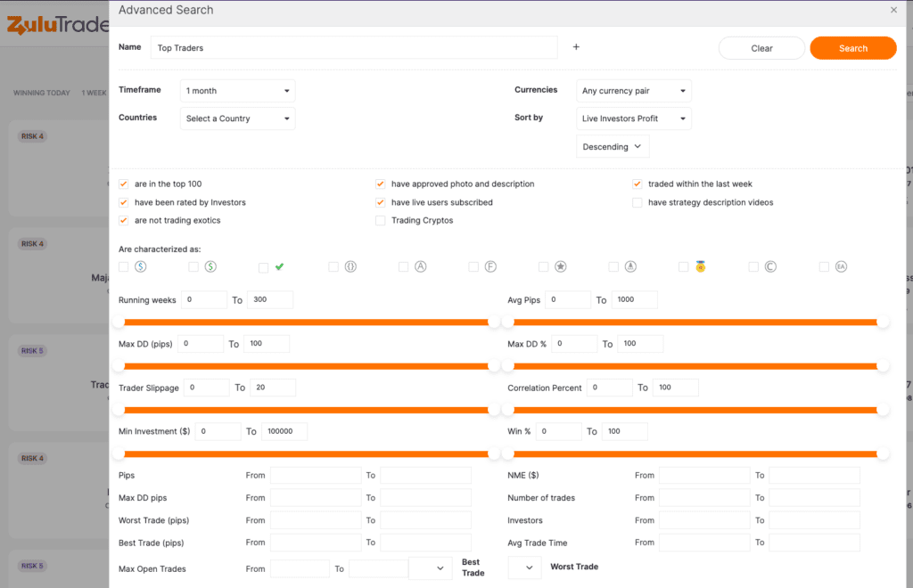The width and height of the screenshot is (913, 588).
Task: Click the green checkmark badge icon
Action: click(x=279, y=266)
